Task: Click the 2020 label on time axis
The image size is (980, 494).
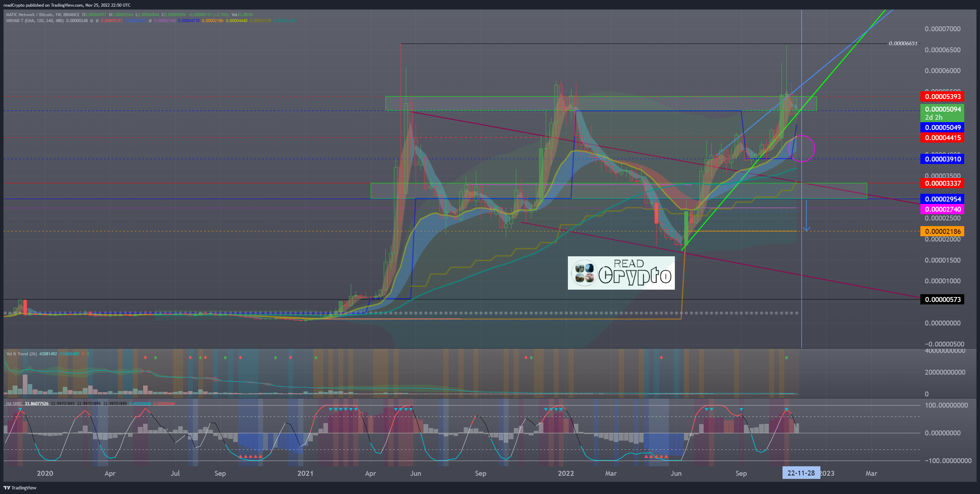Action: point(45,473)
